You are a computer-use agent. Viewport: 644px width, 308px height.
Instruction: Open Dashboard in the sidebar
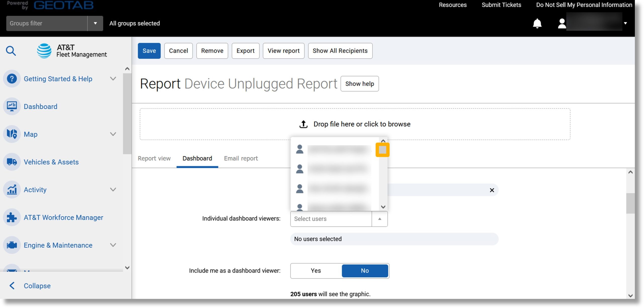click(41, 107)
